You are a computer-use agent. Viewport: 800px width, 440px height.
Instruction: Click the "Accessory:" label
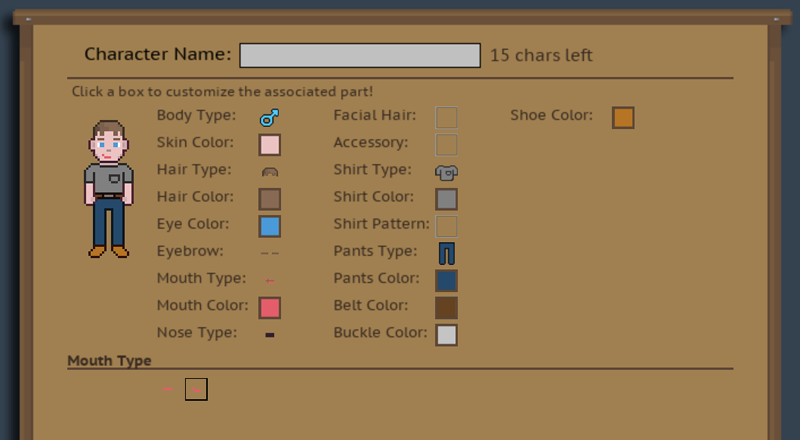pyautogui.click(x=371, y=142)
